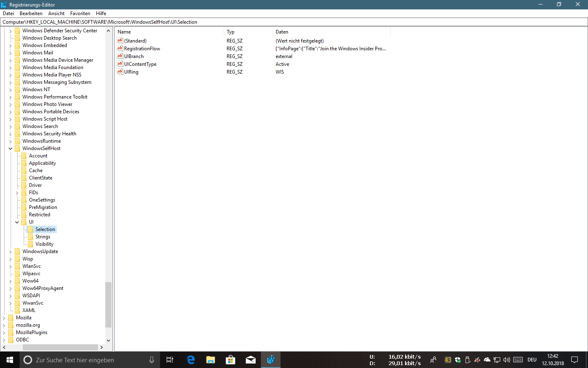Click the Cache key folder icon

point(24,171)
